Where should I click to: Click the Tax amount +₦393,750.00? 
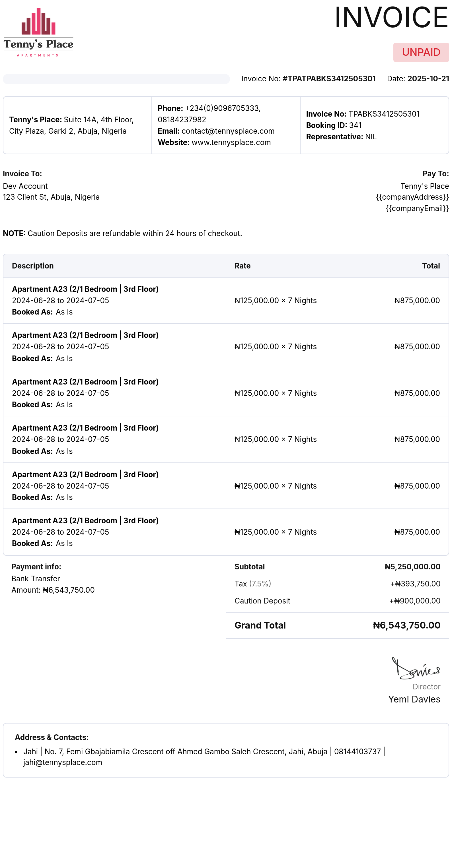(415, 584)
